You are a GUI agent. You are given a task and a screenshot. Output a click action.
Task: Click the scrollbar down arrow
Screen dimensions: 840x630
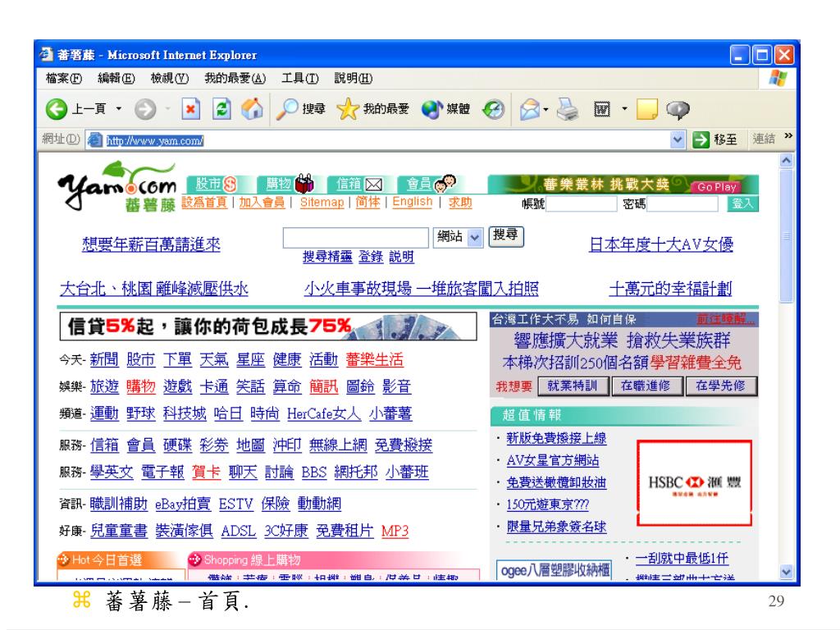[x=787, y=572]
